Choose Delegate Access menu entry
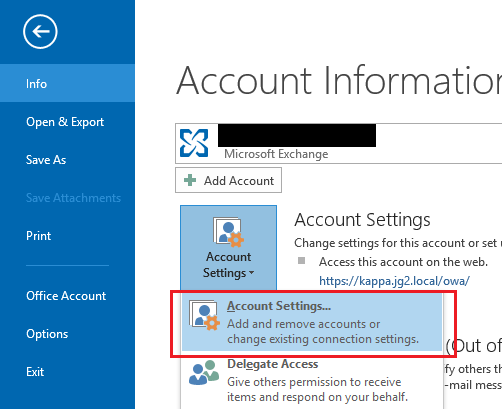Viewport: 502px width, 409px height. (x=312, y=380)
